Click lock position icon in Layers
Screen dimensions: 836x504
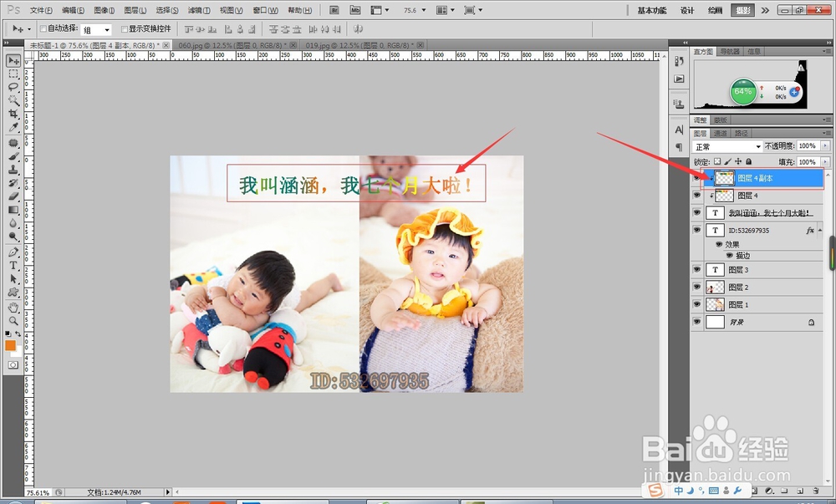(738, 161)
